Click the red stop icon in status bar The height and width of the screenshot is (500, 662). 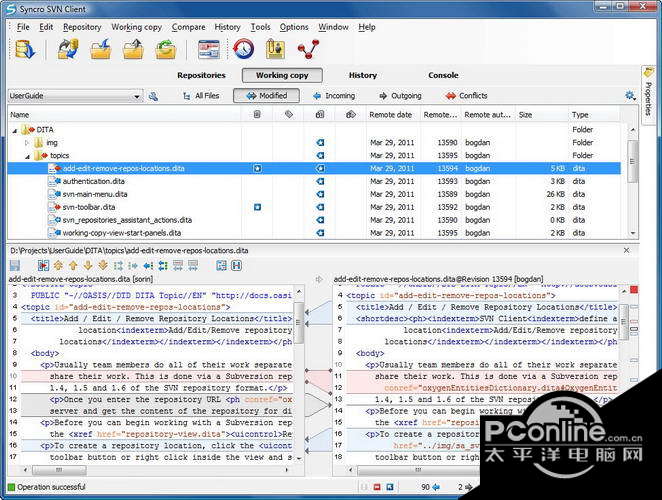click(x=377, y=487)
